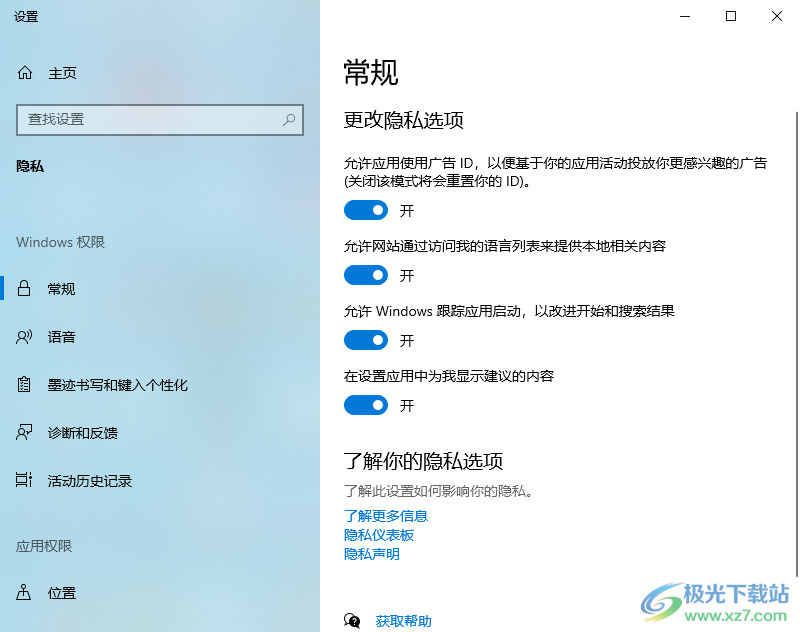The height and width of the screenshot is (632, 800).
Task: Click the home icon beside 主页
Action: pos(25,73)
